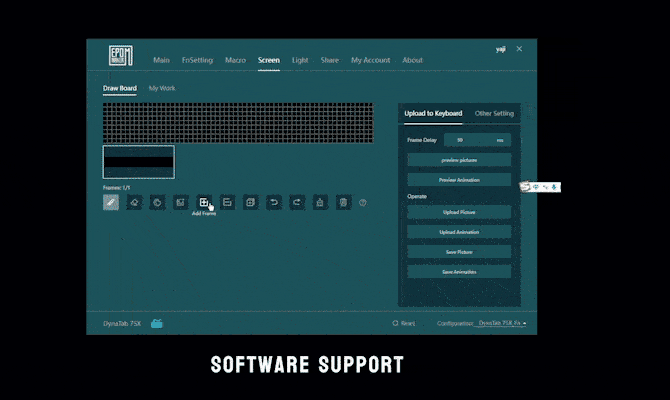
Task: Click the Upload Picture button
Action: pos(460,212)
